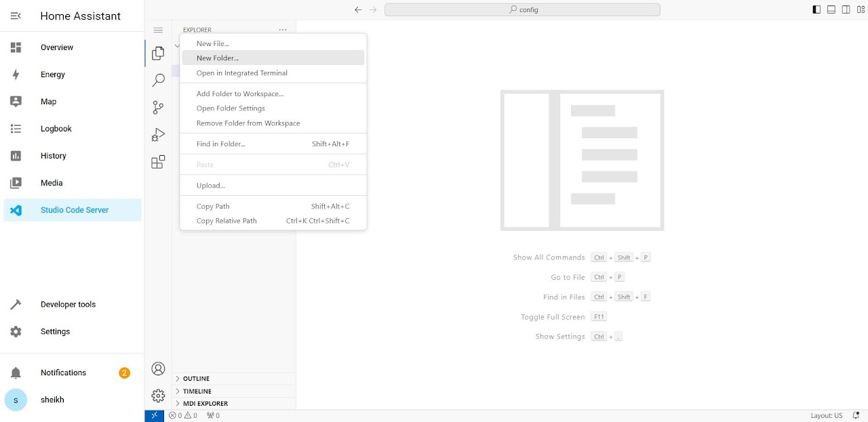Viewport: 868px width, 422px height.
Task: Click Layout: US in status bar
Action: 827,415
